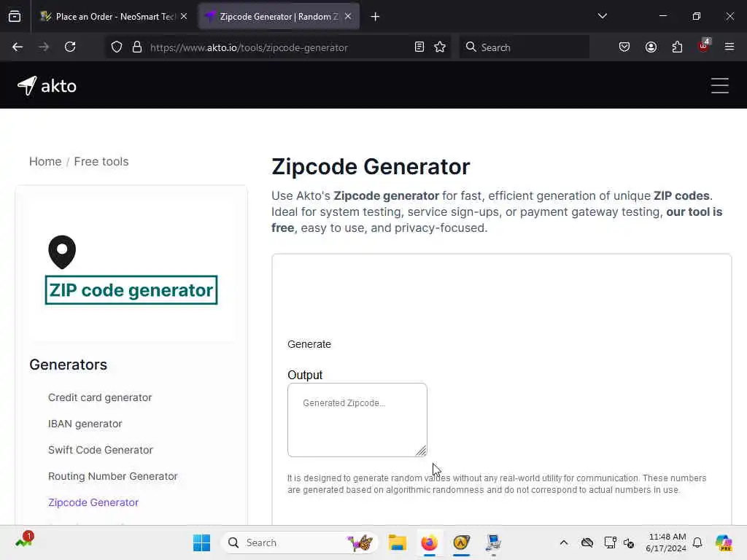The image size is (747, 560).
Task: Open widgets stock notification icon
Action: 24,540
